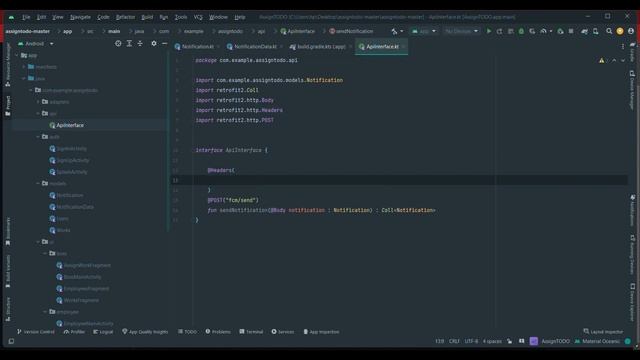Open Search Everywhere with the magnifier icon
This screenshot has width=640, height=360.
(609, 31)
